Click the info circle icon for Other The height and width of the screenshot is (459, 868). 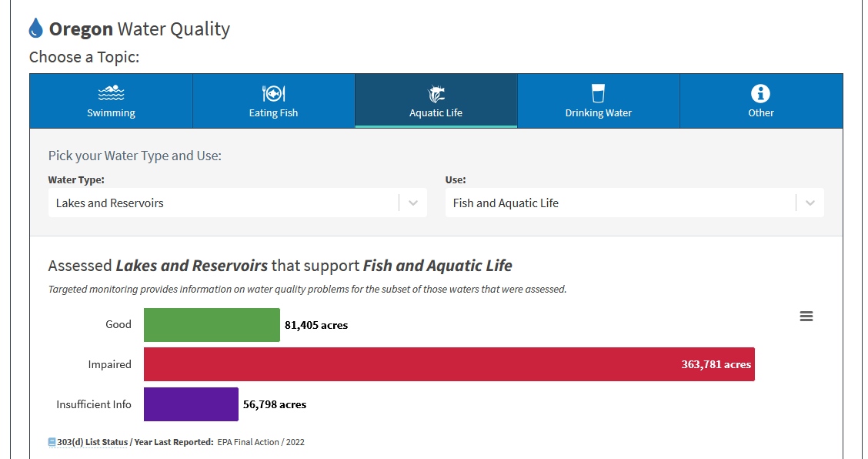tap(760, 93)
